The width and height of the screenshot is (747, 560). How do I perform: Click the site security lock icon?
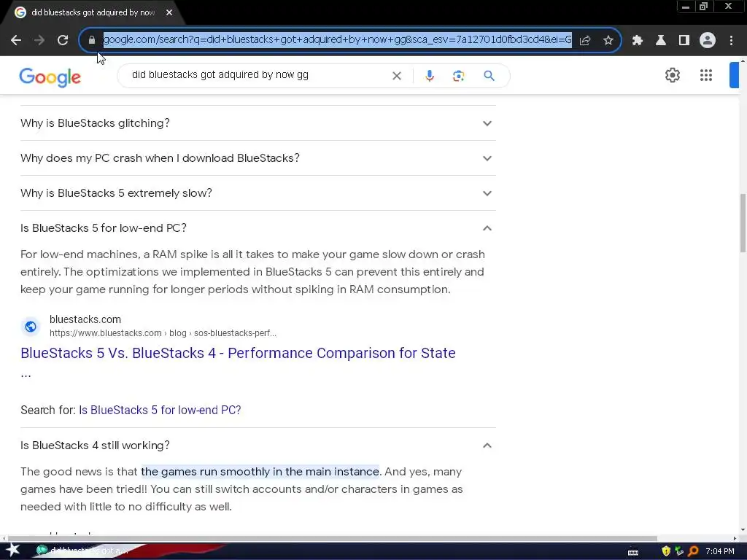click(x=92, y=40)
